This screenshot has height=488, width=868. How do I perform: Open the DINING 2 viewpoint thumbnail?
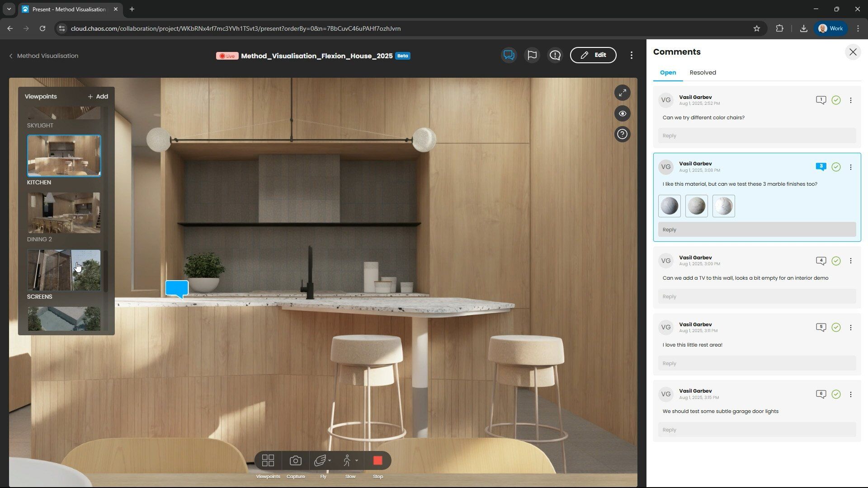click(64, 213)
